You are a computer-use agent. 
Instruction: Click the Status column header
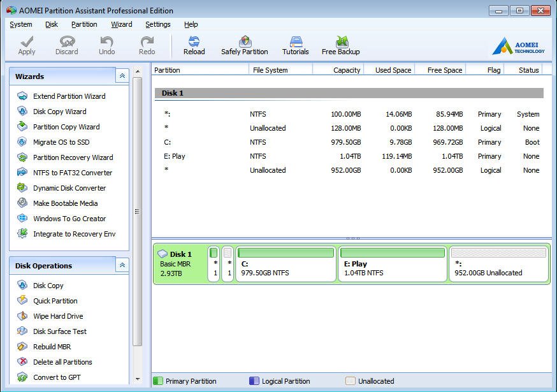[x=524, y=70]
